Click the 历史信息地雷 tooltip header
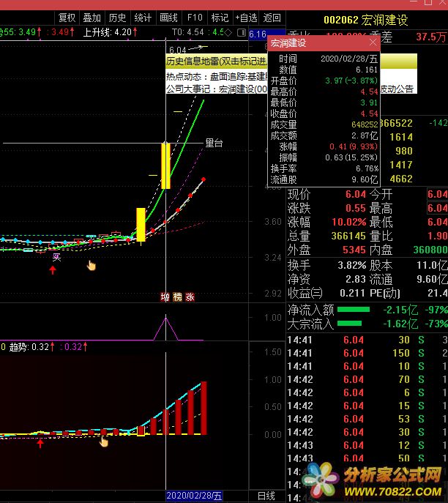 (216, 63)
